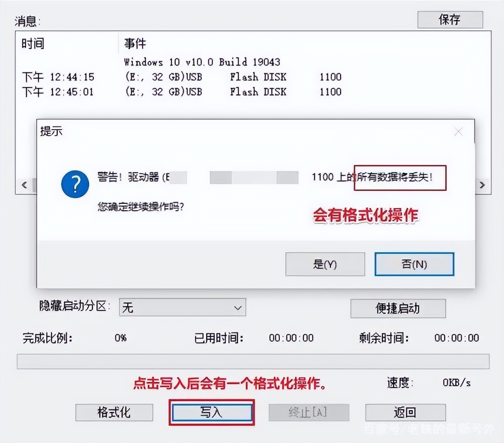The height and width of the screenshot is (443, 504).
Task: Click the disabled 终止[A] button
Action: point(309,412)
